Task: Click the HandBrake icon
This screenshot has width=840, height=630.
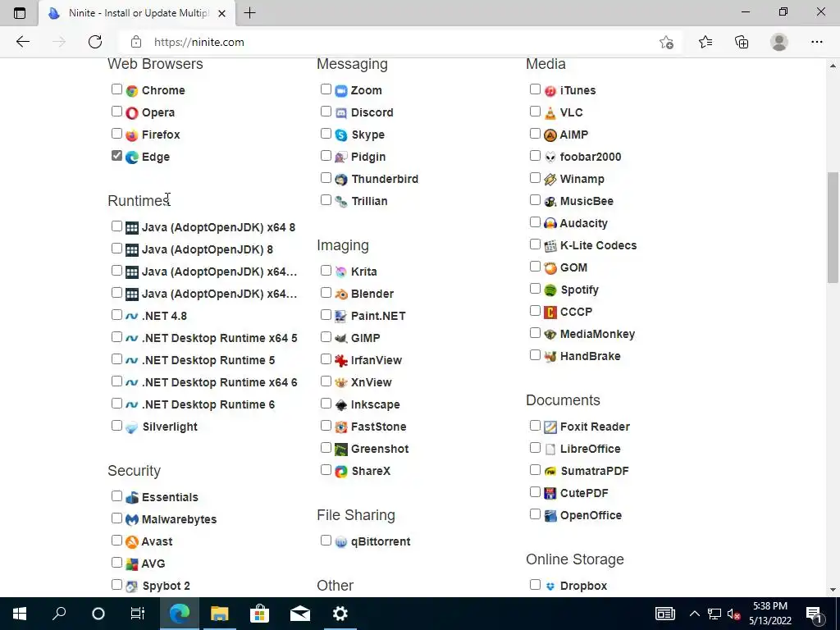Action: 550,356
